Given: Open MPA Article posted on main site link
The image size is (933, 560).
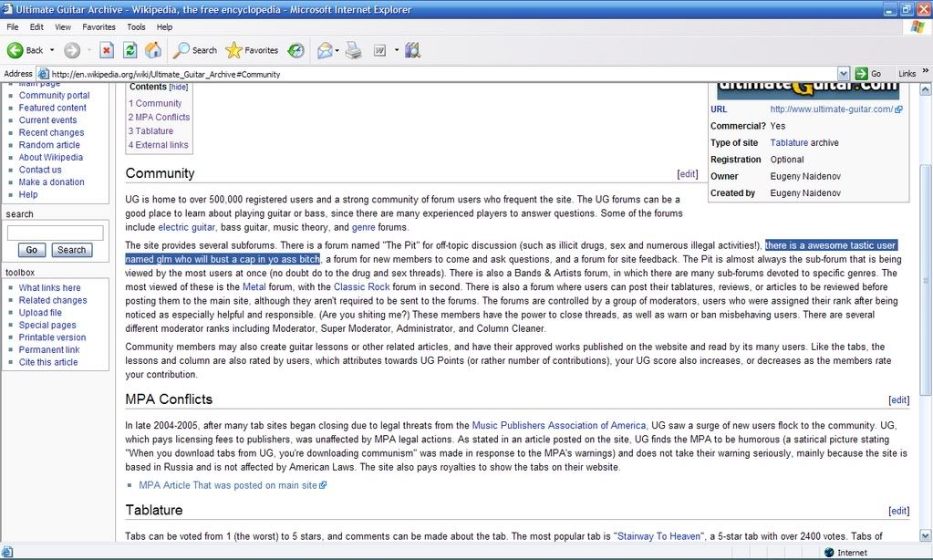Looking at the screenshot, I should tap(232, 485).
